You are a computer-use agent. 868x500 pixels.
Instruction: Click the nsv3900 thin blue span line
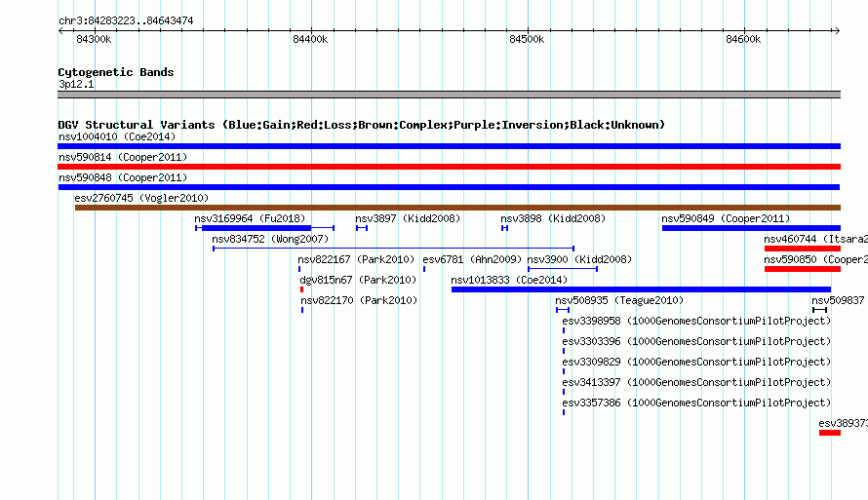[x=563, y=269]
